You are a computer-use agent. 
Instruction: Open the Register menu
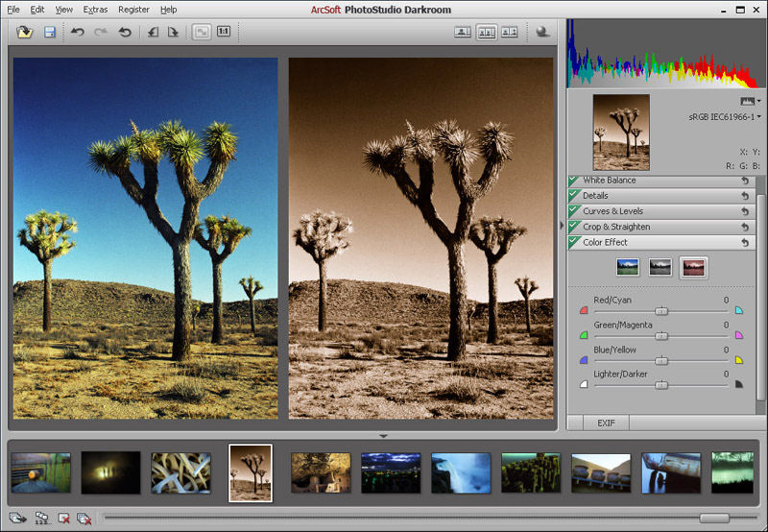coord(133,9)
